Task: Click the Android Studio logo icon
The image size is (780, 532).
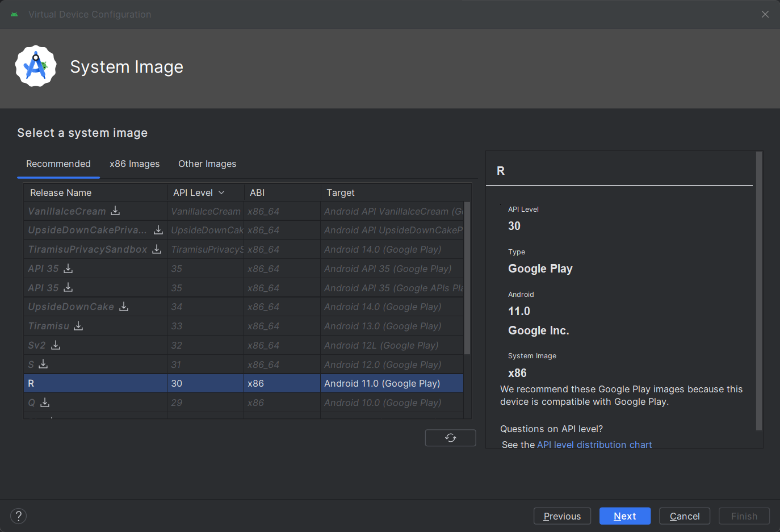Action: click(x=36, y=66)
